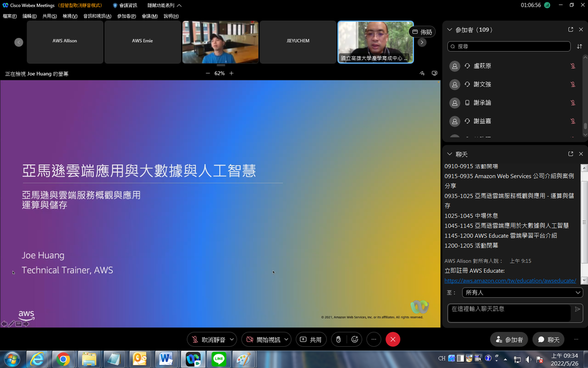Select participant 謝承諭 in the list
588x368 pixels.
point(512,103)
